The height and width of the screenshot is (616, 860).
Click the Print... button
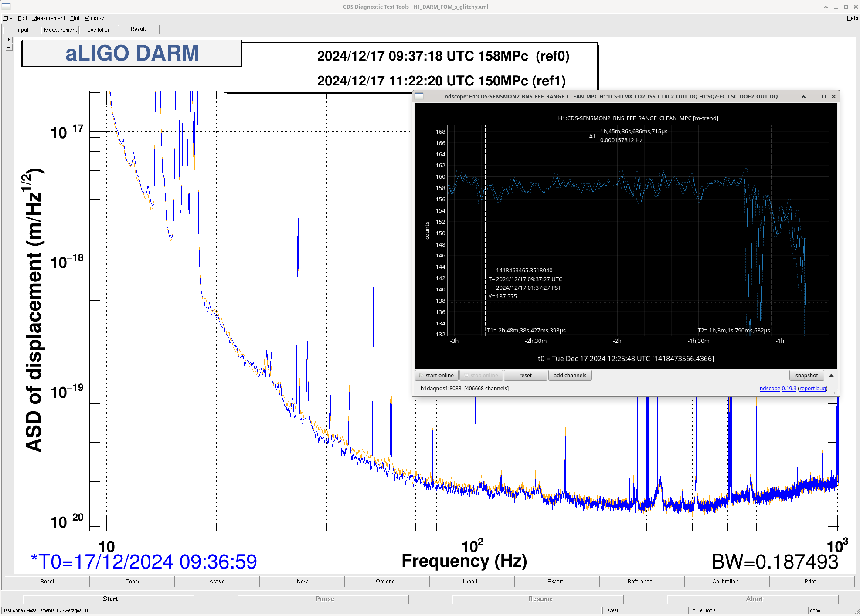[812, 582]
